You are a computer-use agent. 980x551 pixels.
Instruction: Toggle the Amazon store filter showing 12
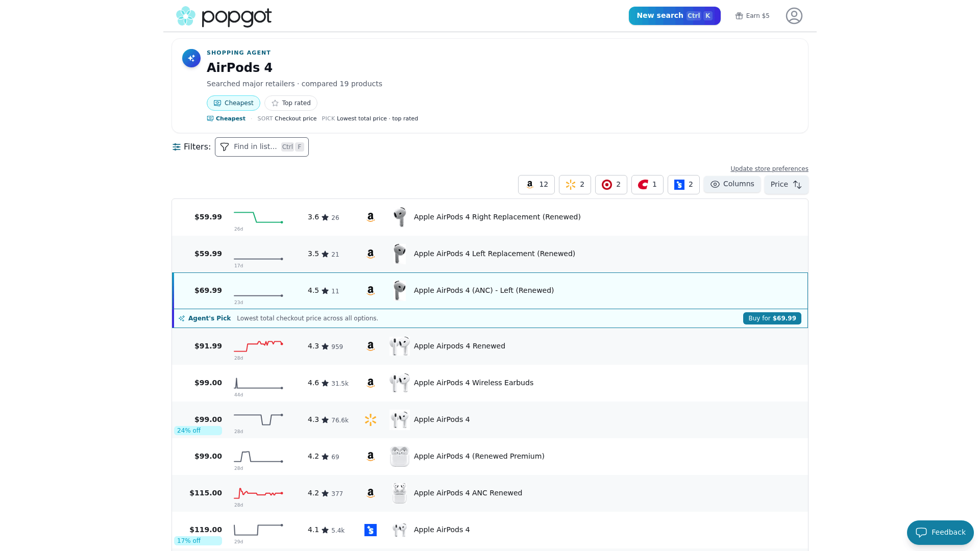tap(536, 185)
